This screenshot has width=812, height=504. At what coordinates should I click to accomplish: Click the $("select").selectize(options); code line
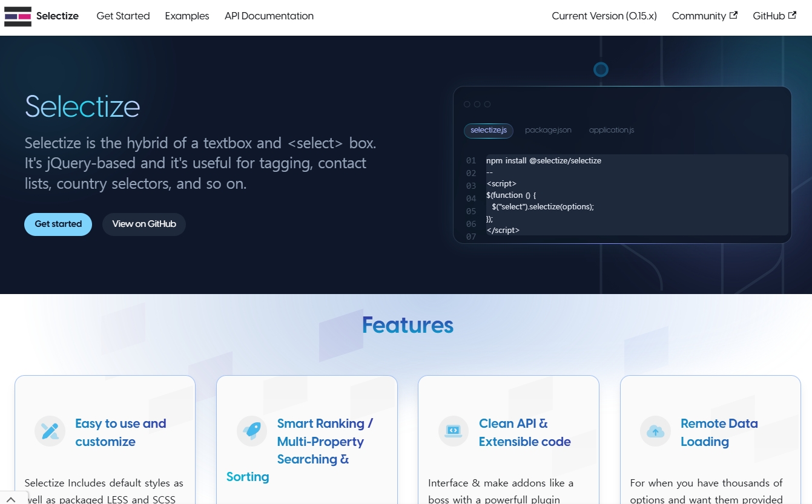(543, 207)
